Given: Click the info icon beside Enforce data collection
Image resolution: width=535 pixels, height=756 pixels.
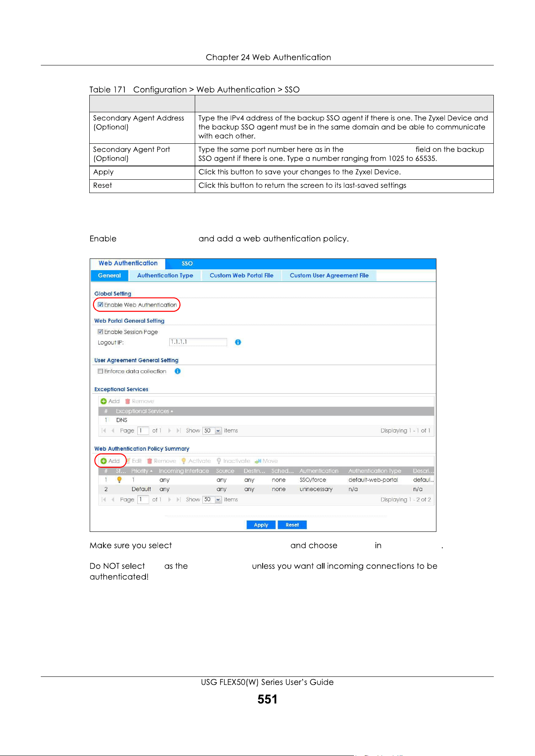Looking at the screenshot, I should 177,371.
